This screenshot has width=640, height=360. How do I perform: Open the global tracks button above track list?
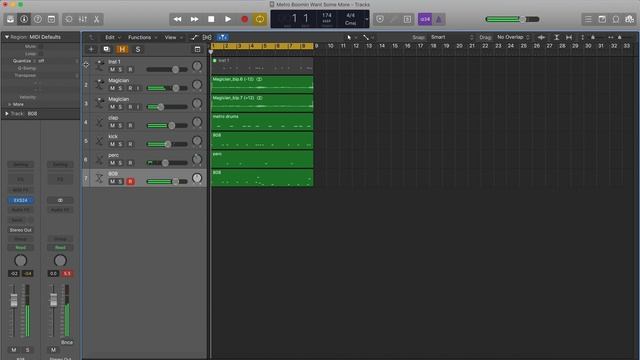pyautogui.click(x=198, y=49)
